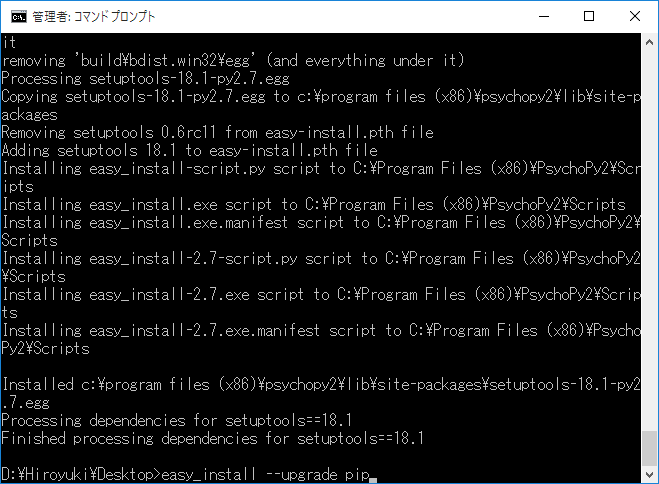Click the 'removing build\bdist.win32\egg' output line
Image resolution: width=659 pixels, height=484 pixels.
click(x=233, y=60)
